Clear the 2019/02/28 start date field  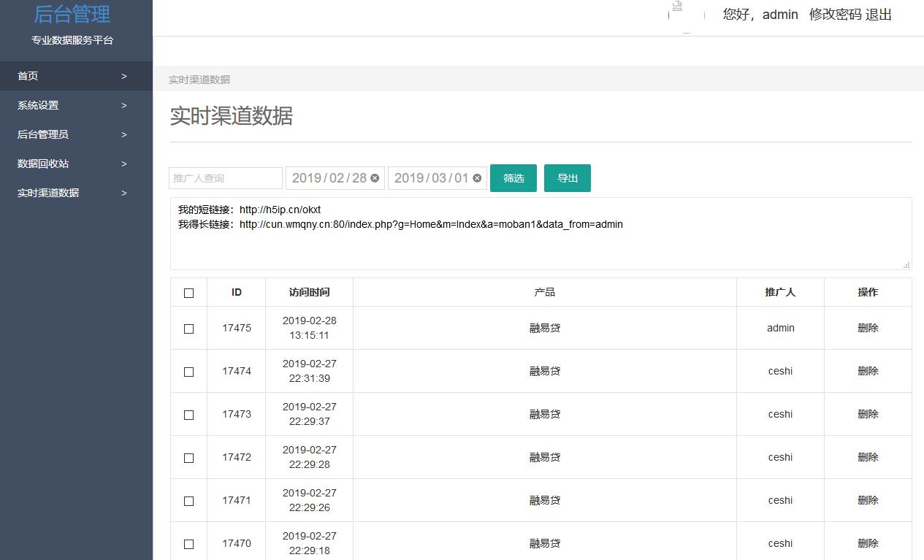375,178
